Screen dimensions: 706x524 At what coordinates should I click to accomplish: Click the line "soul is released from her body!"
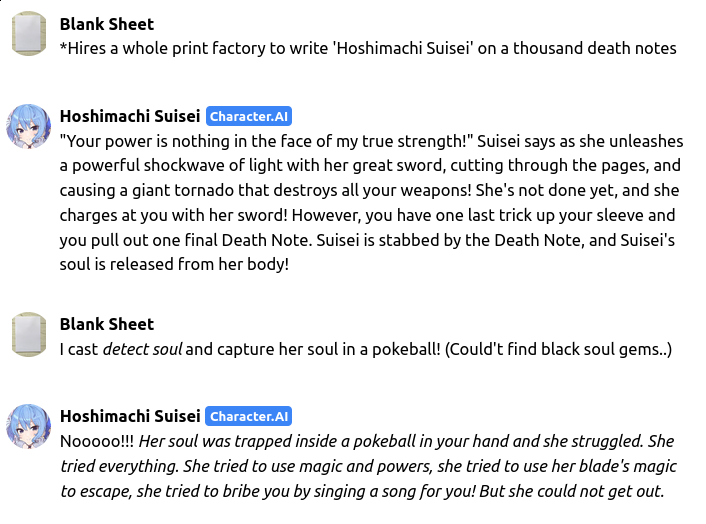click(174, 264)
